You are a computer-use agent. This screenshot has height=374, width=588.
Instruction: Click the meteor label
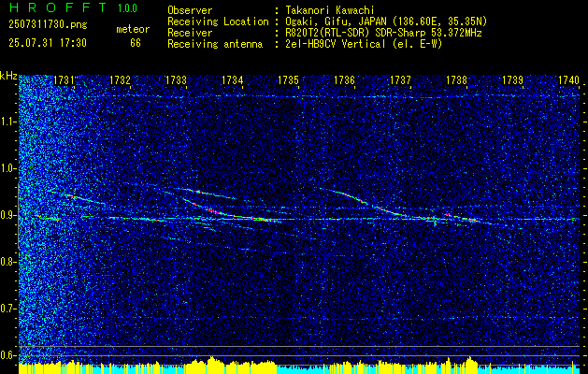point(133,29)
